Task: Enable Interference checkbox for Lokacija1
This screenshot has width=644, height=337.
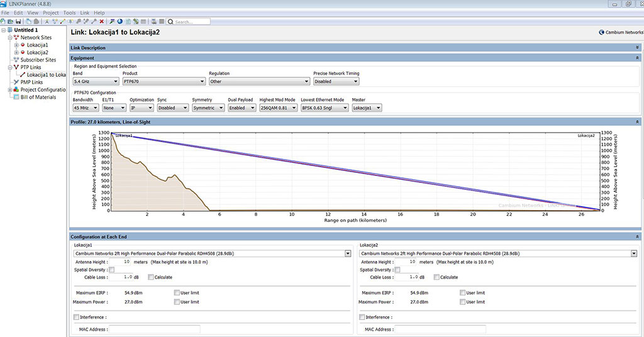Action: [76, 317]
